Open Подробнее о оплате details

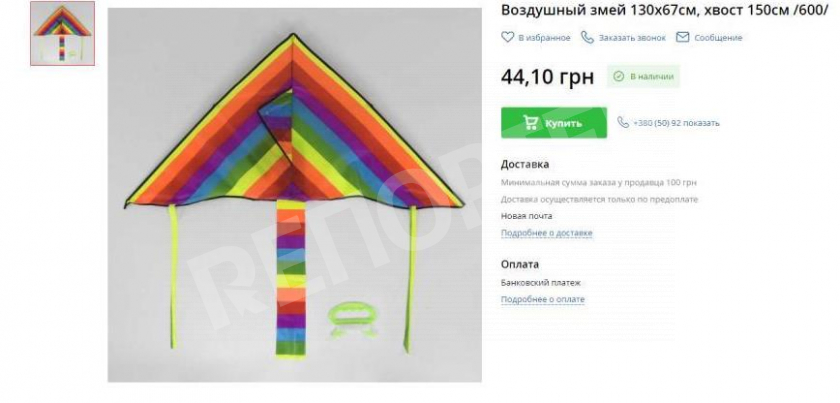pyautogui.click(x=543, y=300)
